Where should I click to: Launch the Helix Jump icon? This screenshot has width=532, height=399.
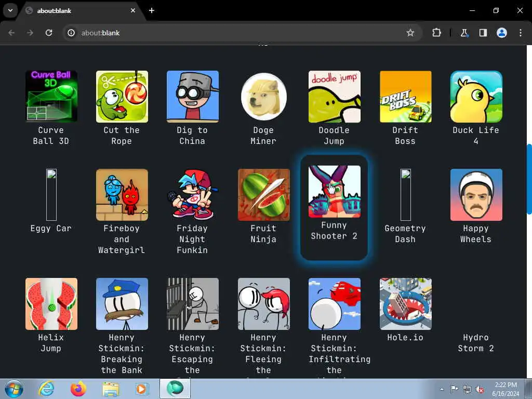click(x=51, y=304)
